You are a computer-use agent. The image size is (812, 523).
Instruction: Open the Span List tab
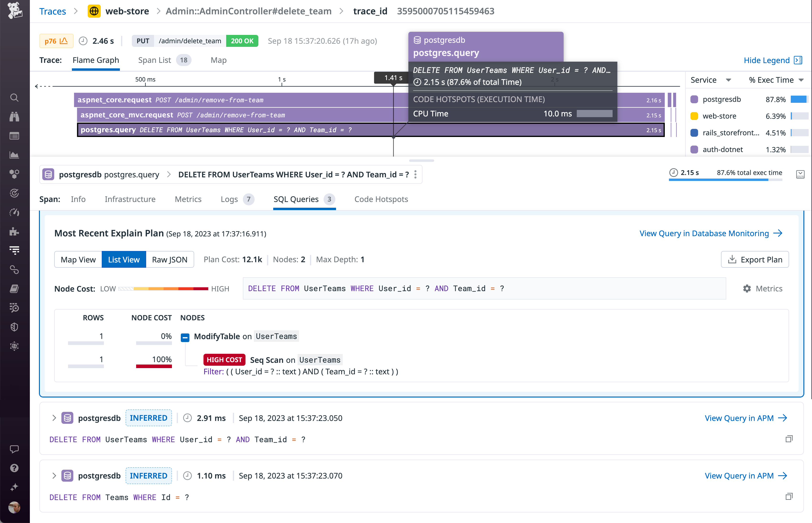tap(155, 60)
